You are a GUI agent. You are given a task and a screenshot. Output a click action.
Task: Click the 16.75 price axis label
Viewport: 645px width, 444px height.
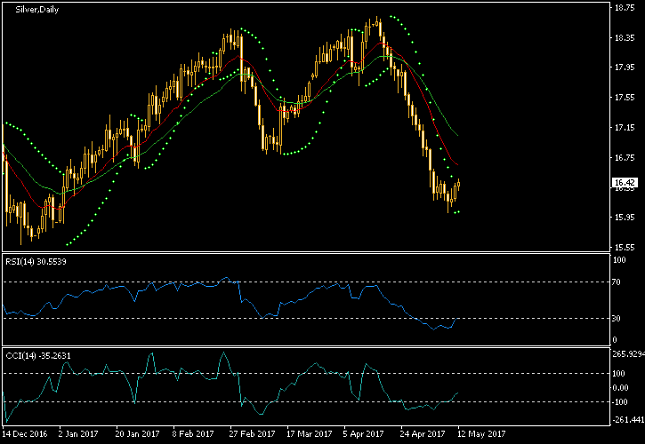624,158
